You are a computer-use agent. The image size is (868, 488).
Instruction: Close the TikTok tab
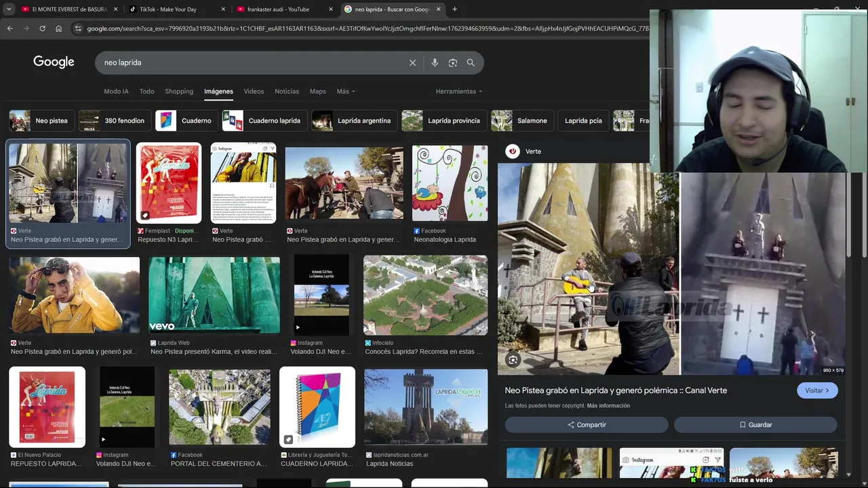tap(223, 9)
